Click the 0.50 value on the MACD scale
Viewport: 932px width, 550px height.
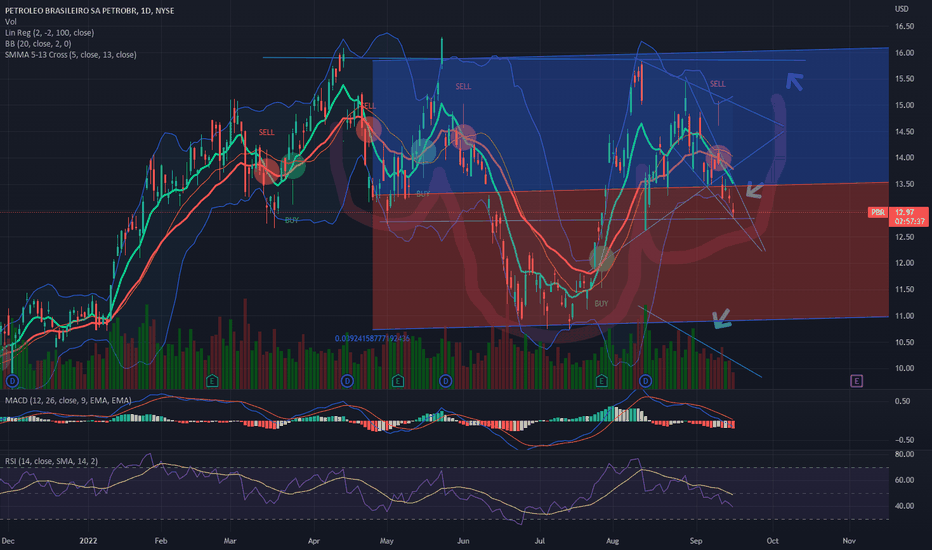(902, 401)
